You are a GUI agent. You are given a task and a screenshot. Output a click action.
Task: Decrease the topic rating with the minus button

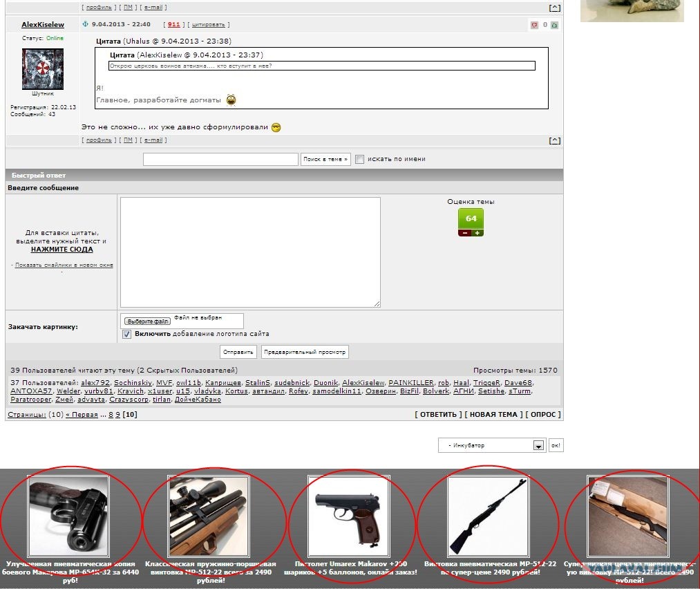click(465, 233)
